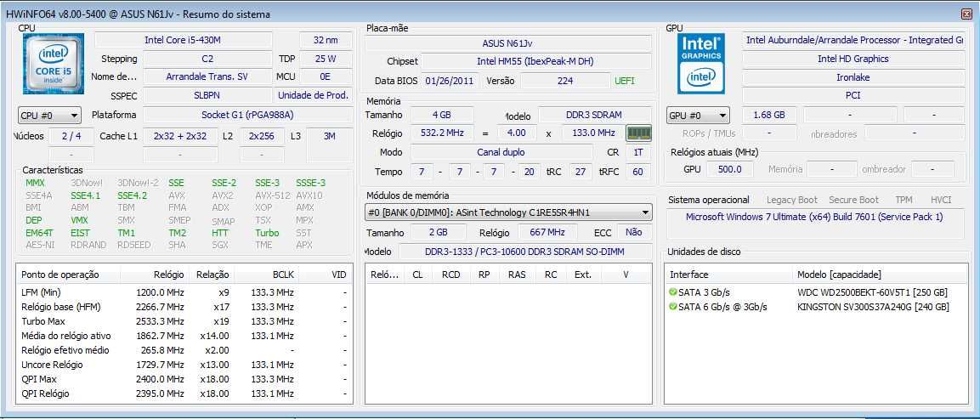Click the Microsoft Windows 7 Ultimate OS field
Image resolution: width=980 pixels, height=419 pixels.
click(x=815, y=217)
